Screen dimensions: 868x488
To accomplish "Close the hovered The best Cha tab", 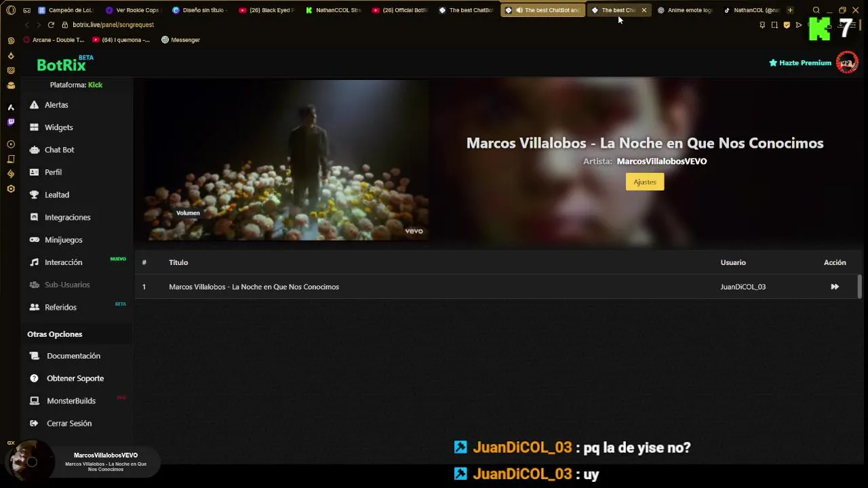I will click(x=644, y=10).
